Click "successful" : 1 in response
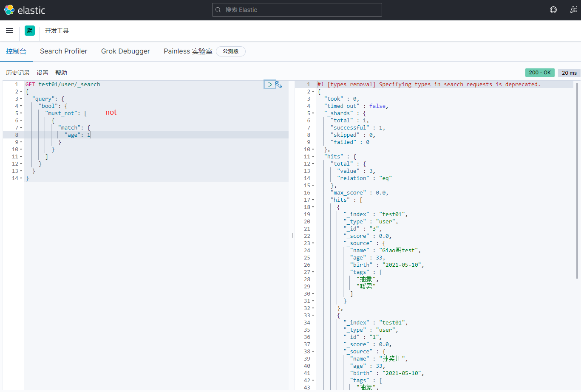 (x=358, y=128)
